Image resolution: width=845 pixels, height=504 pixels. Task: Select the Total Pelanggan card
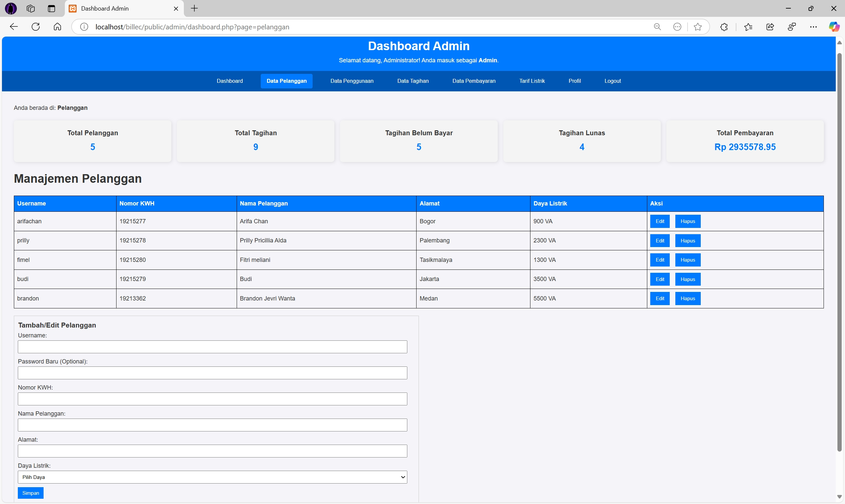coord(92,141)
